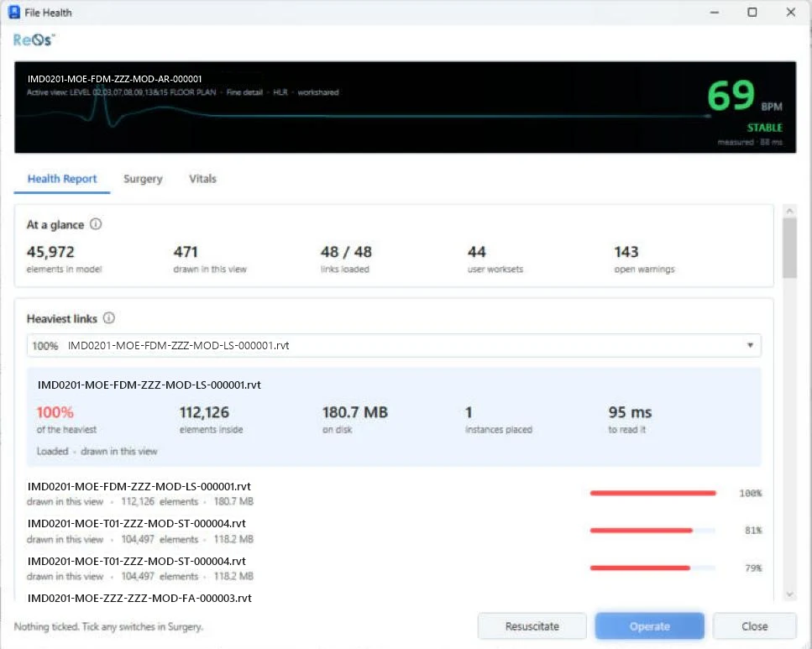Image resolution: width=812 pixels, height=649 pixels.
Task: Click the 143 open warnings value
Action: 626,252
